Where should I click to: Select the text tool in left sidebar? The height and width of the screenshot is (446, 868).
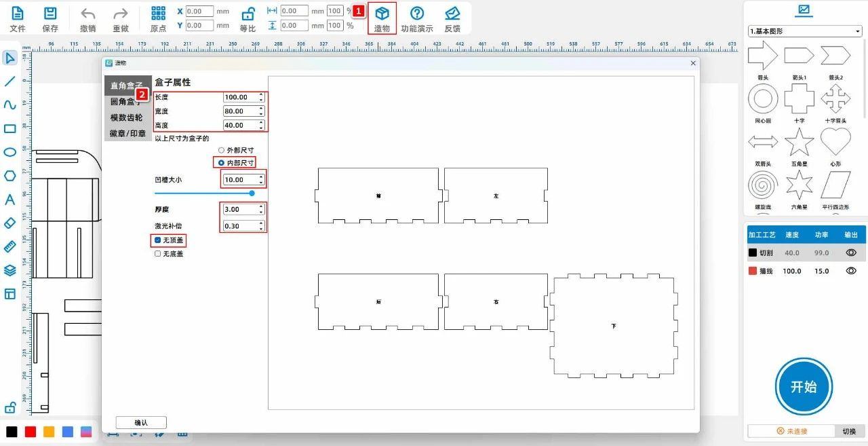[9, 200]
